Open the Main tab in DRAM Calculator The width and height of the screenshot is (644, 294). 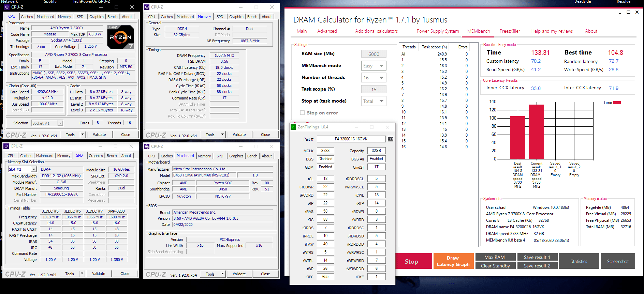click(302, 31)
